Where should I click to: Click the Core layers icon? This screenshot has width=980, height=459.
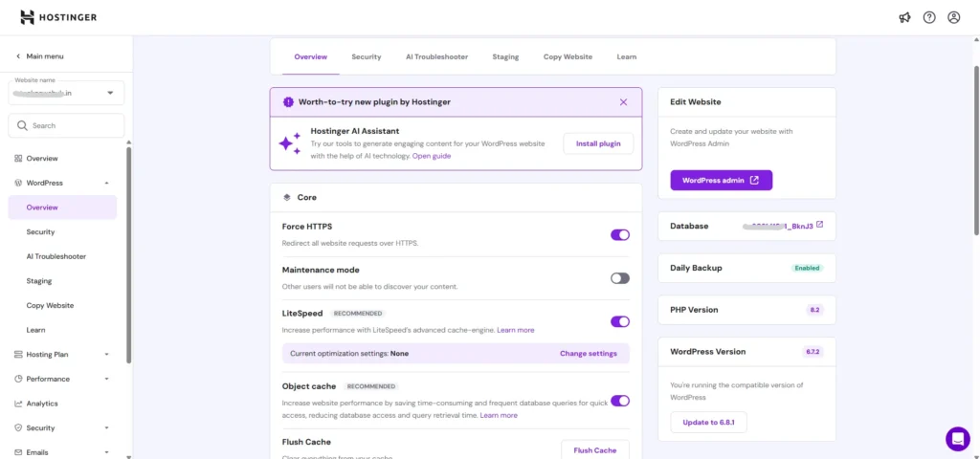(x=287, y=197)
